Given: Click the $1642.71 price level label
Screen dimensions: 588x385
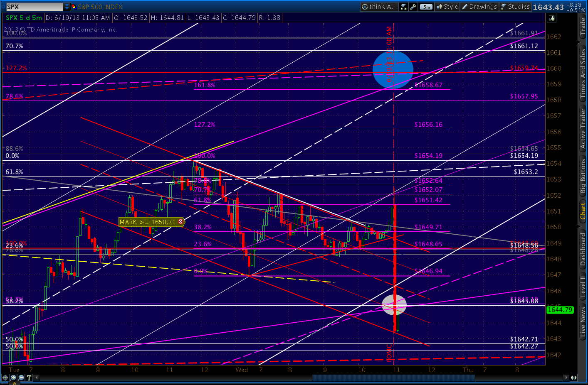Looking at the screenshot, I should pos(524,339).
